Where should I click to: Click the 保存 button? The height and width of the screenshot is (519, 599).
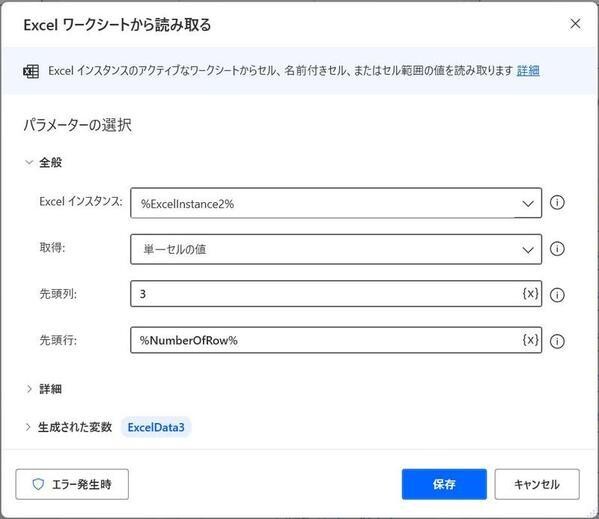[x=444, y=484]
